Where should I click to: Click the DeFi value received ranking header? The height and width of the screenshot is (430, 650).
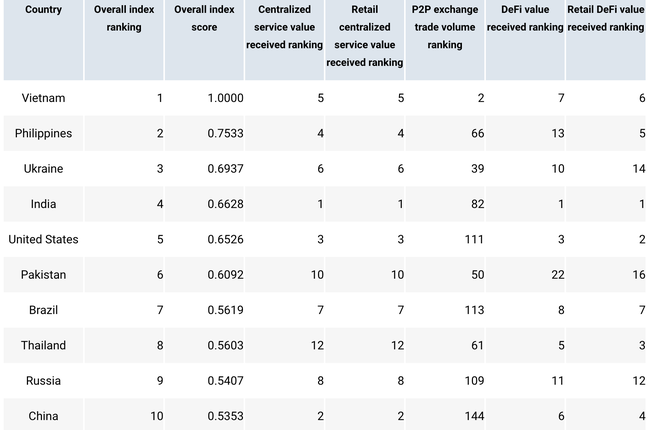click(x=525, y=18)
